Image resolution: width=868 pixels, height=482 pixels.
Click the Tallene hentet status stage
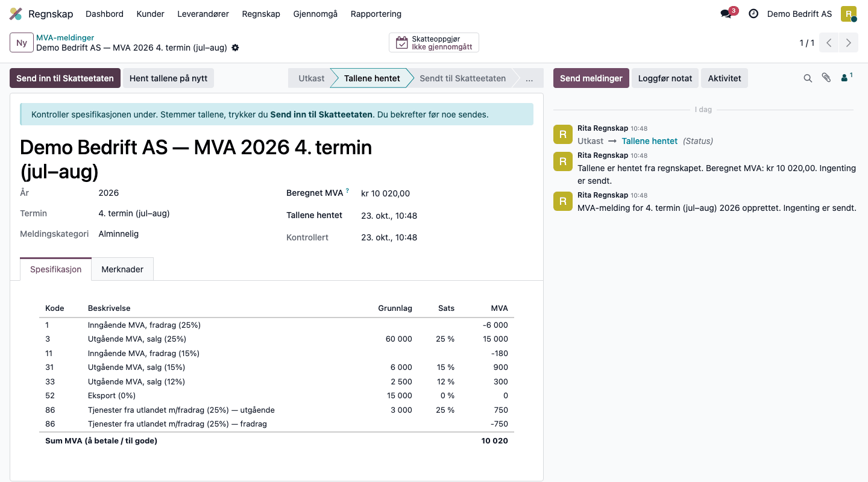point(372,78)
